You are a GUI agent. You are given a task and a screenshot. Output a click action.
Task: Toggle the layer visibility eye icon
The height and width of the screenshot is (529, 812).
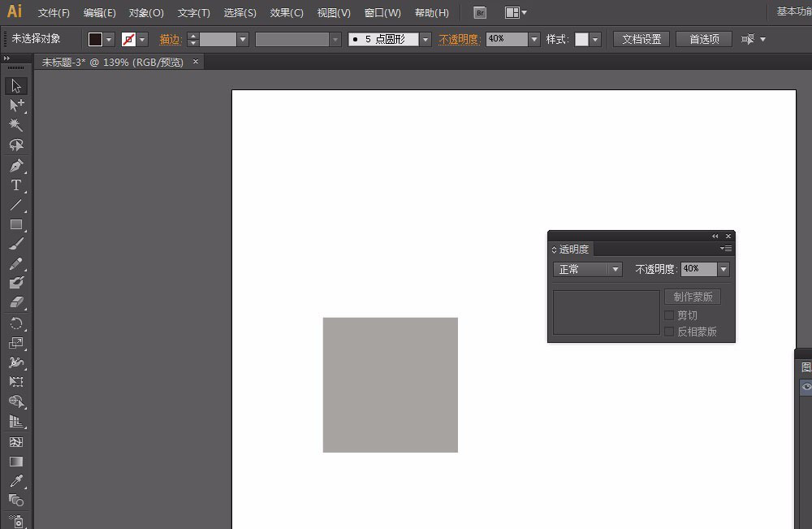pos(806,388)
